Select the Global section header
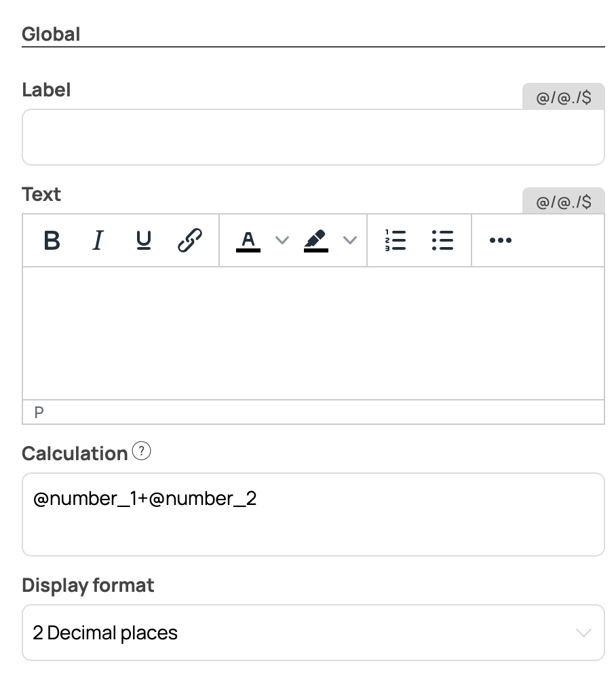616x676 pixels. (x=51, y=33)
